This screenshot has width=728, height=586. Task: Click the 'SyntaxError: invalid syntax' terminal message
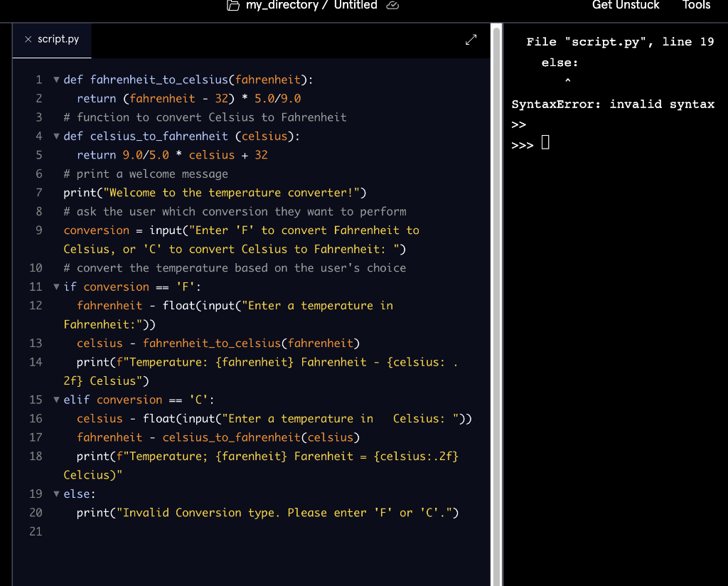pos(613,104)
